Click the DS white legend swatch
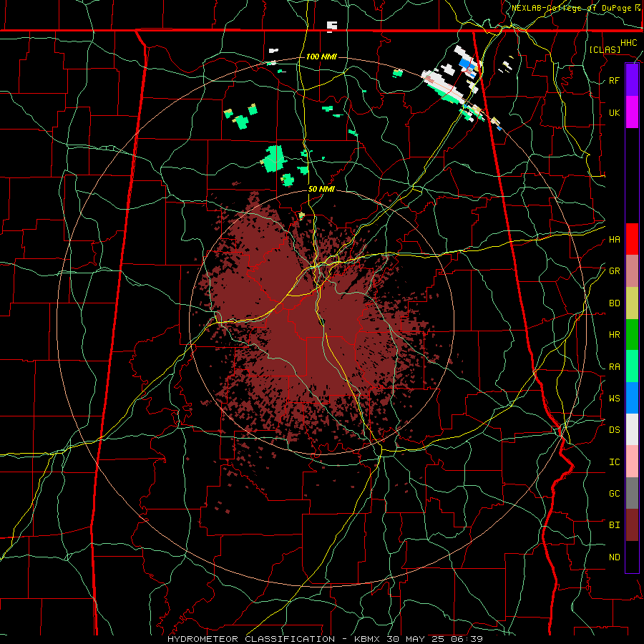644x644 pixels. pyautogui.click(x=632, y=429)
